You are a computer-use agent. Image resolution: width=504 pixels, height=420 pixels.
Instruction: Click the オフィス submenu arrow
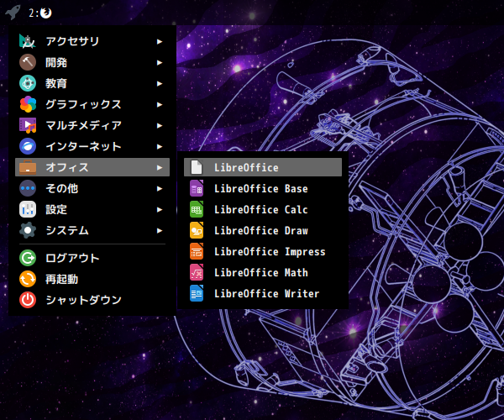coord(160,167)
